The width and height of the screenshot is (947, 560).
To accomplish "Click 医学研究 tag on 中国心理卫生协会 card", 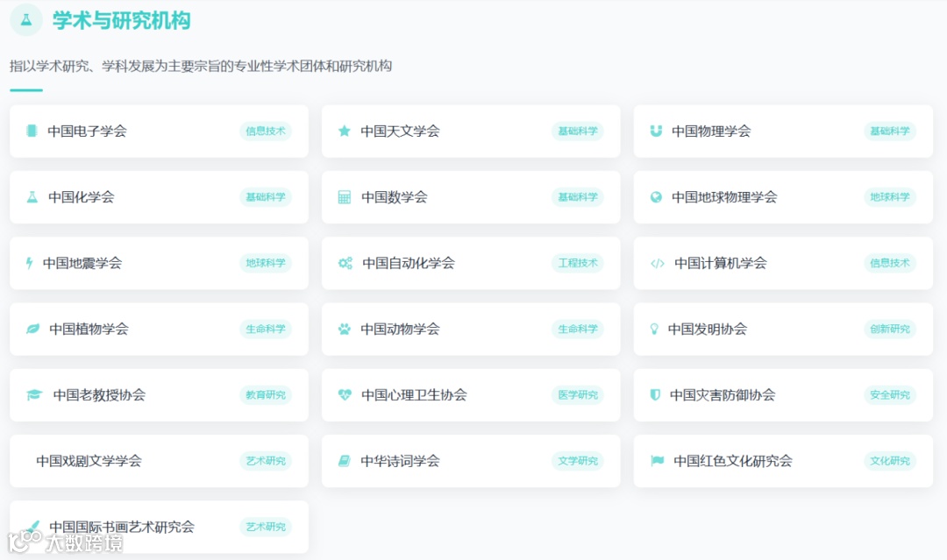I will coord(577,394).
